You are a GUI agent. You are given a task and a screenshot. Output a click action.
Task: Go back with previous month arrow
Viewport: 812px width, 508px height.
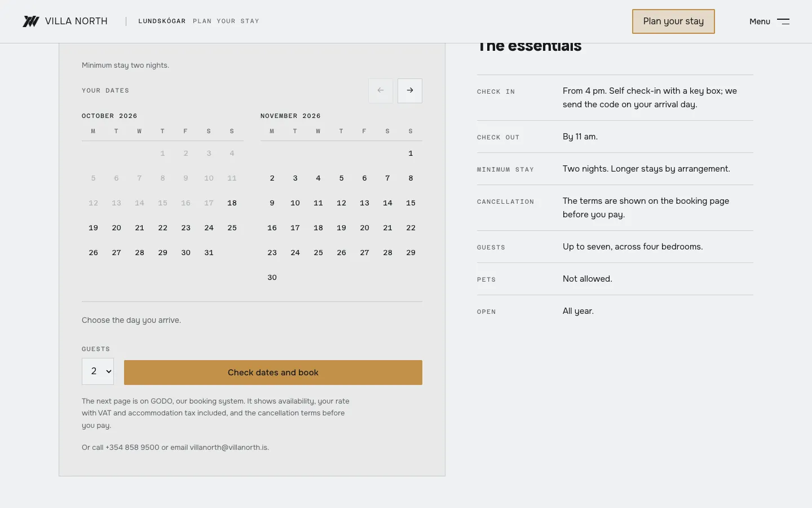pos(381,90)
